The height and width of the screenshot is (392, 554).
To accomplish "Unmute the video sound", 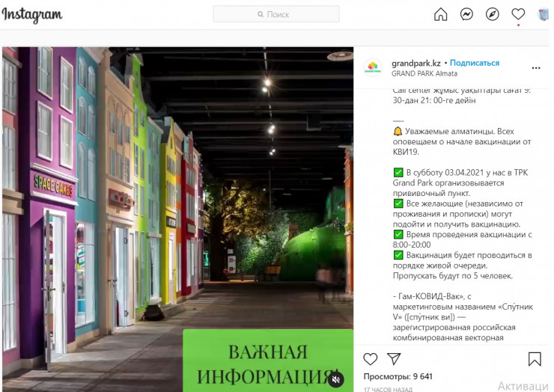I will point(336,379).
